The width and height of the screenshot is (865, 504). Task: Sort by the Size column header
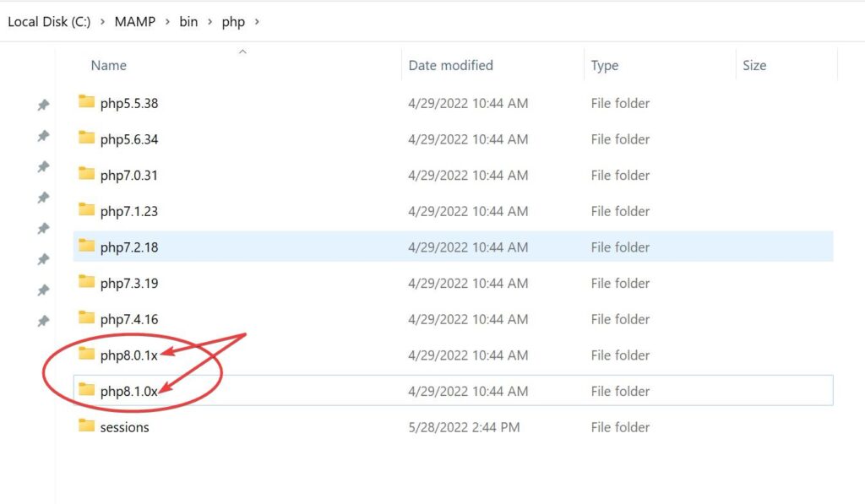point(754,65)
